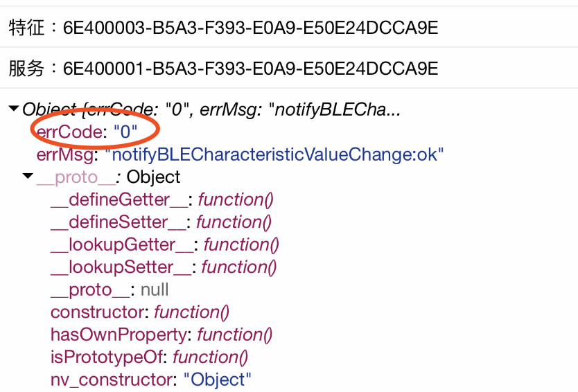Image resolution: width=578 pixels, height=392 pixels.
Task: Select the __lookupSetter__ entry
Action: tap(112, 267)
